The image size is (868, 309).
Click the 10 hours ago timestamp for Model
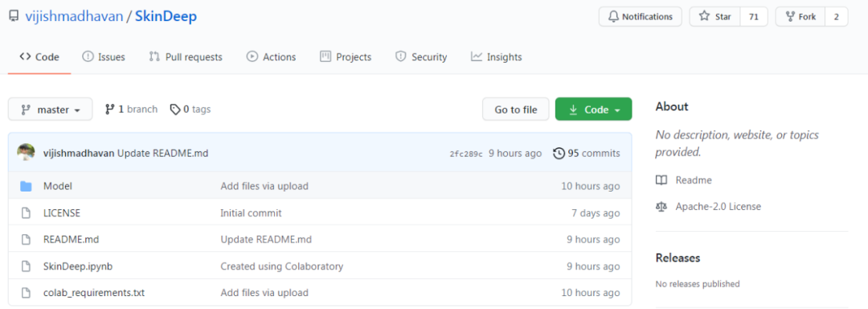(x=591, y=186)
